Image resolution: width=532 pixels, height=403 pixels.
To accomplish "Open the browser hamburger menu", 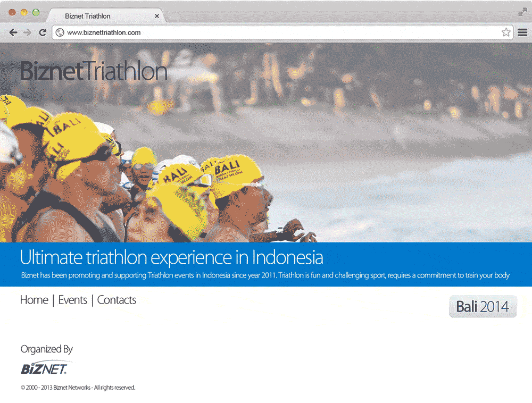I will click(522, 32).
